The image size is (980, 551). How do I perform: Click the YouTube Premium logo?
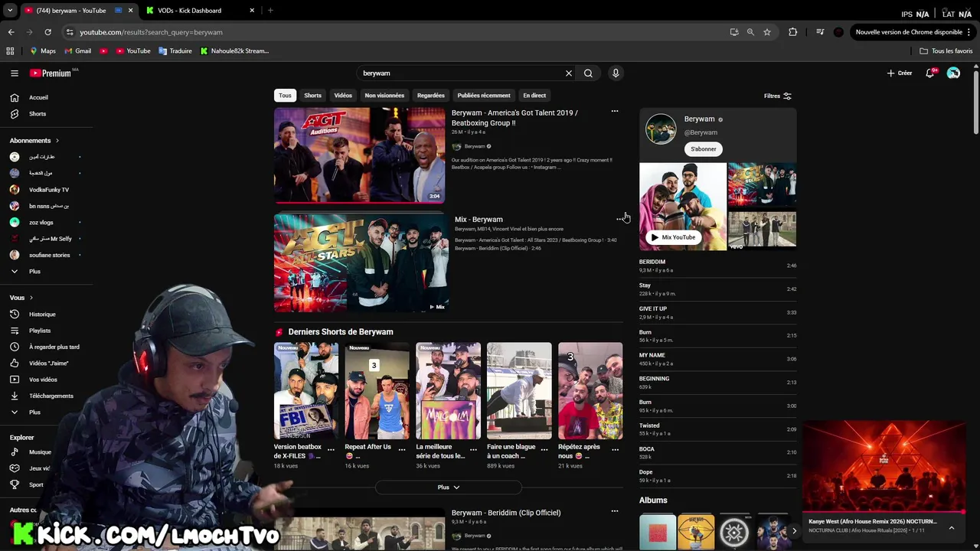[51, 73]
